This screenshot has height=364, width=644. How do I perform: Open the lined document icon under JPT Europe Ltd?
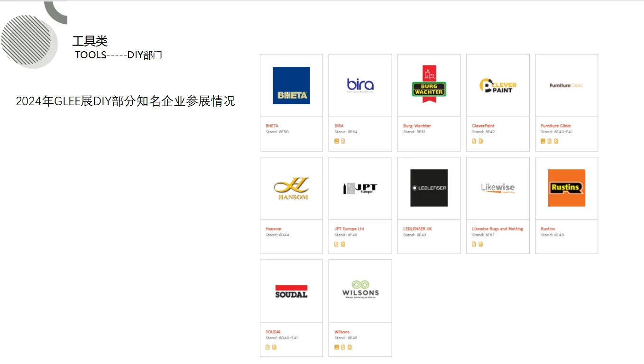click(x=343, y=244)
